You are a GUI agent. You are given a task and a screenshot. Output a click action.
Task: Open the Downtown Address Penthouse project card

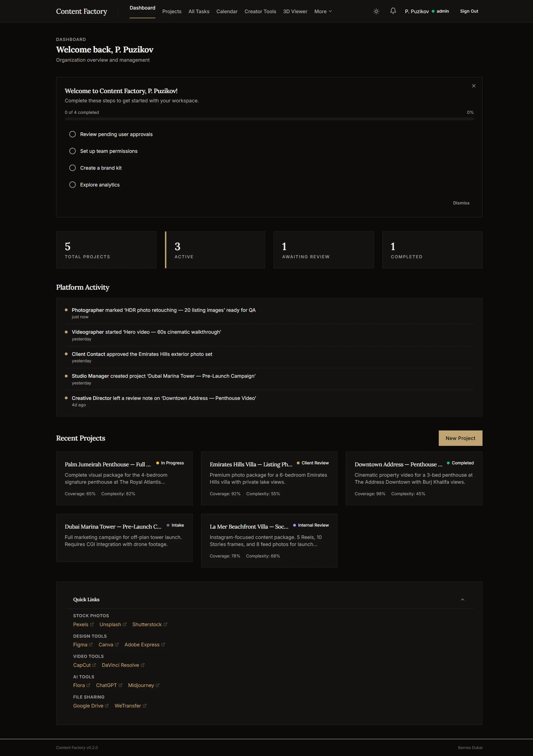(x=414, y=478)
